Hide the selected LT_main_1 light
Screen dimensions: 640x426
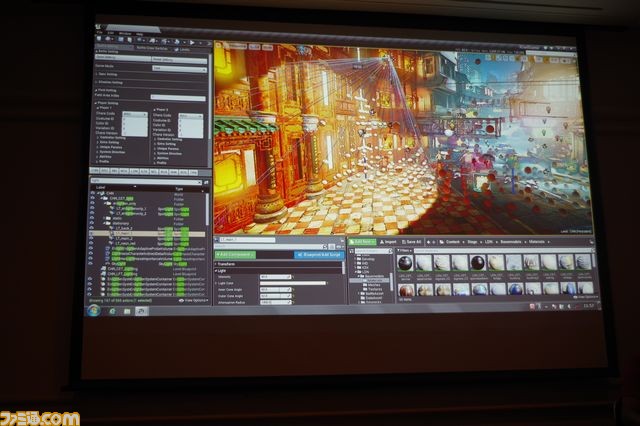coord(92,233)
